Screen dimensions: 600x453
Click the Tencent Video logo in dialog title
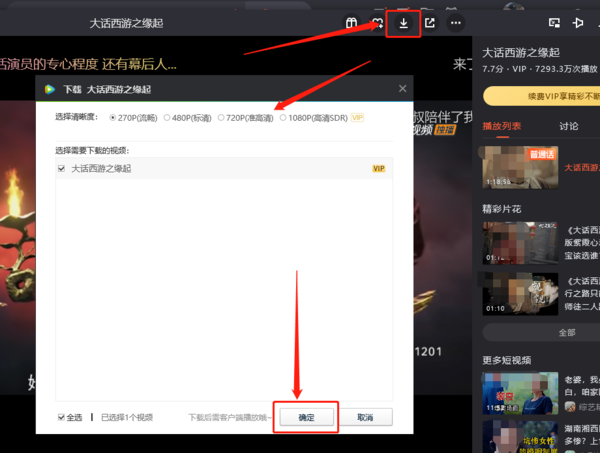coord(50,89)
